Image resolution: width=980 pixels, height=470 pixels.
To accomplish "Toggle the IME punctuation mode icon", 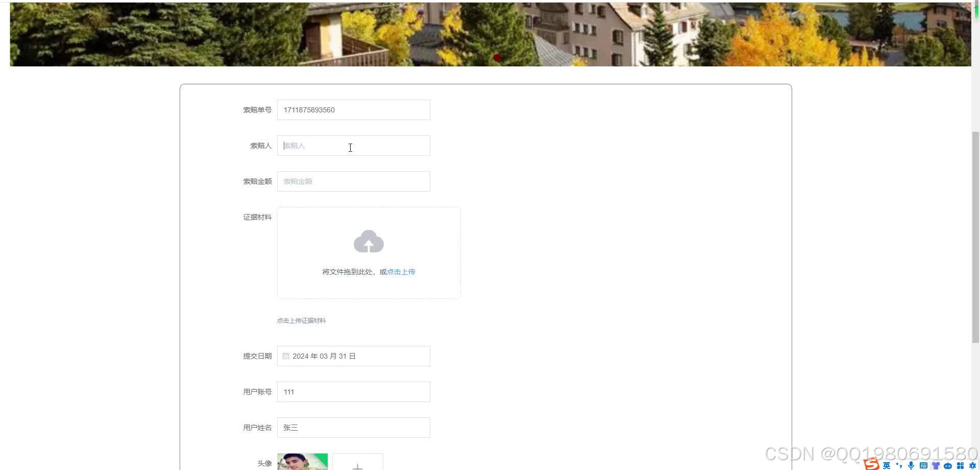I will pyautogui.click(x=899, y=465).
